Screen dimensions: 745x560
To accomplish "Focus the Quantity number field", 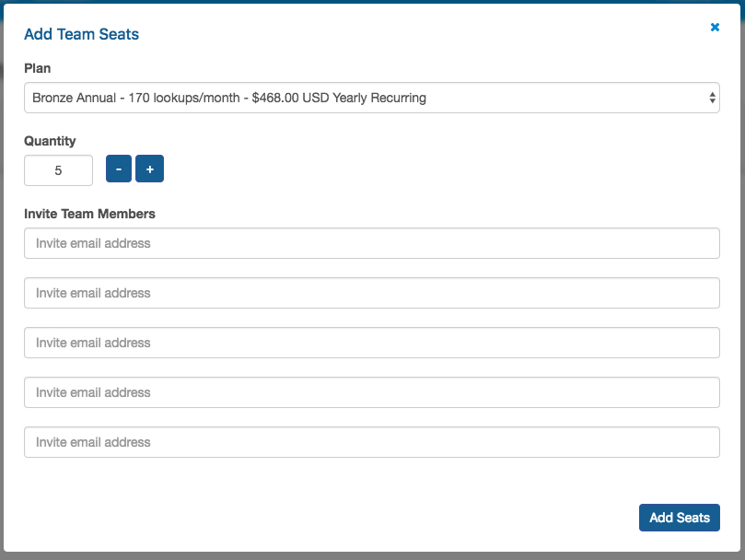I will (x=58, y=170).
